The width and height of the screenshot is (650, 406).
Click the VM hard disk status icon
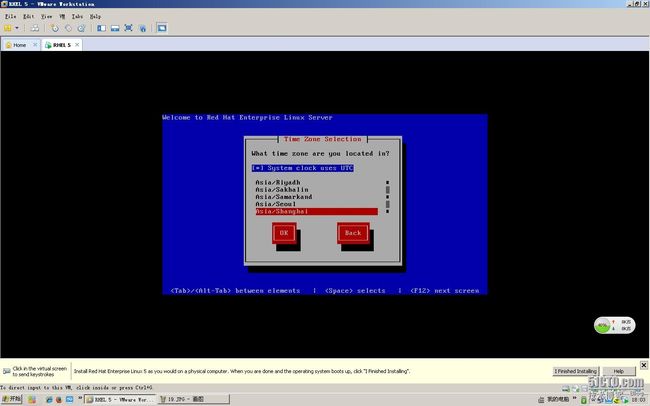(x=566, y=389)
